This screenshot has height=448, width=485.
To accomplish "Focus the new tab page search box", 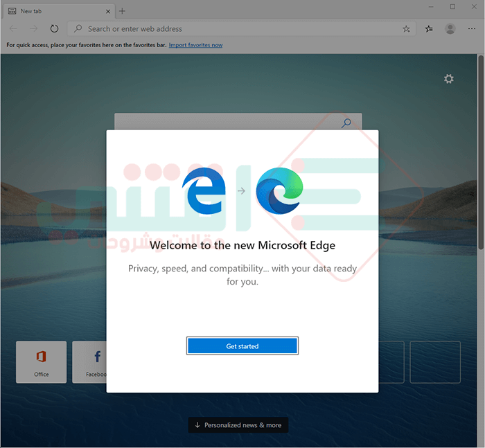I will pyautogui.click(x=238, y=121).
